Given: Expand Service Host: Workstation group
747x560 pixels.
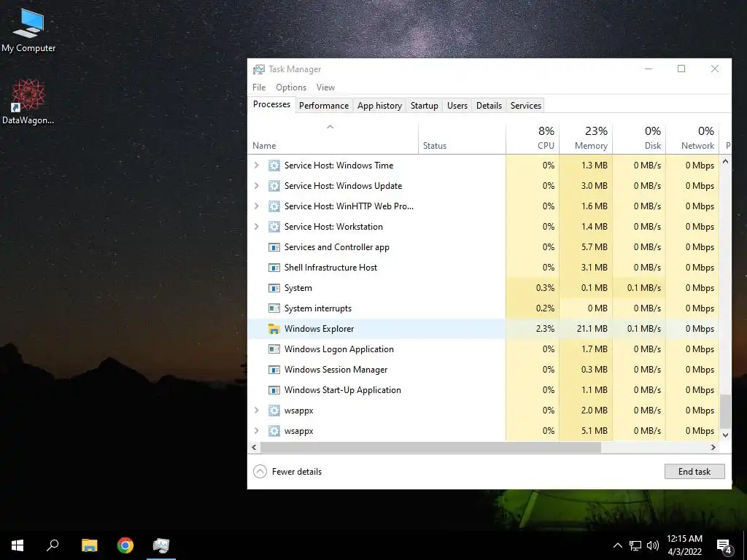Looking at the screenshot, I should 256,227.
